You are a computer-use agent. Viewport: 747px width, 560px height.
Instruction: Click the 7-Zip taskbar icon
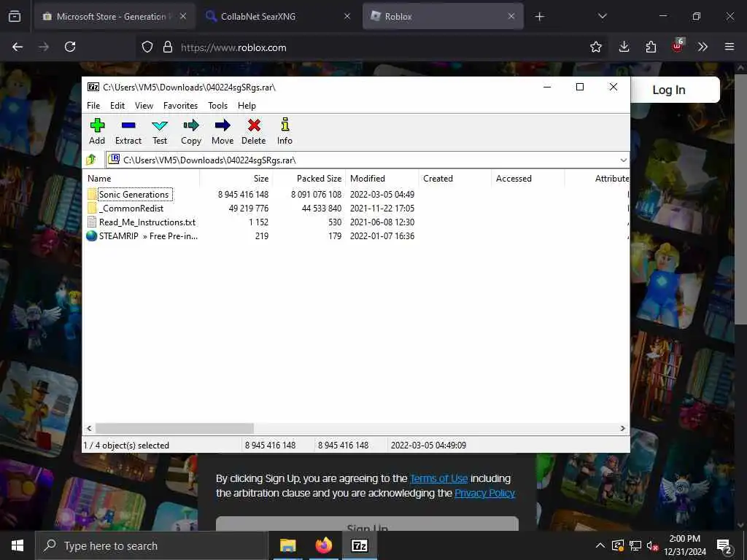point(359,545)
